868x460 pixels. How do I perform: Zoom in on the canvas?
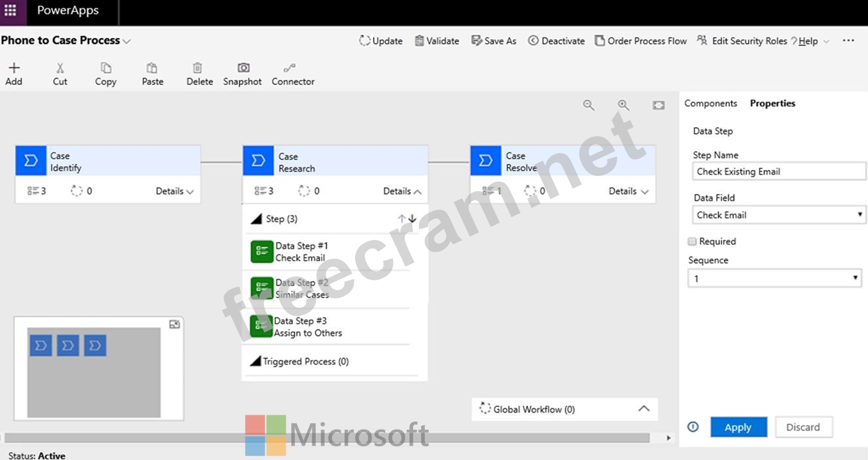pyautogui.click(x=623, y=105)
